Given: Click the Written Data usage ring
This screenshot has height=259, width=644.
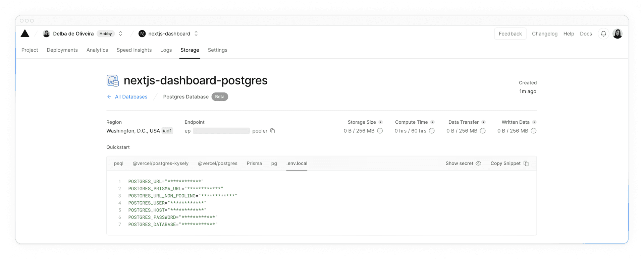Looking at the screenshot, I should pyautogui.click(x=534, y=131).
